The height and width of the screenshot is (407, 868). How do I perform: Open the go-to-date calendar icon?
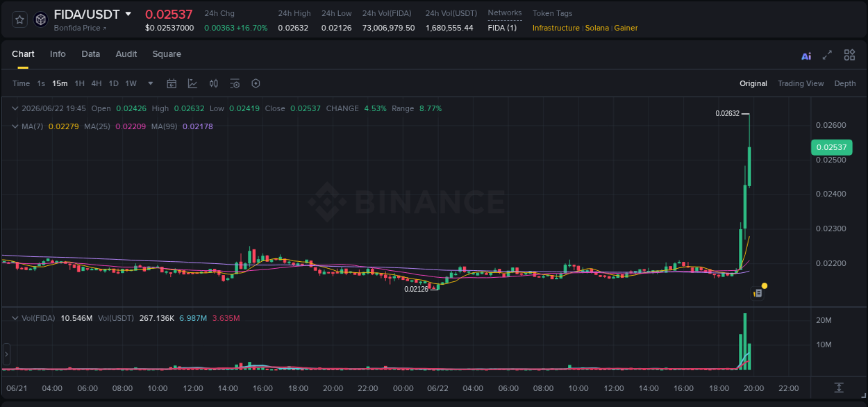[172, 83]
